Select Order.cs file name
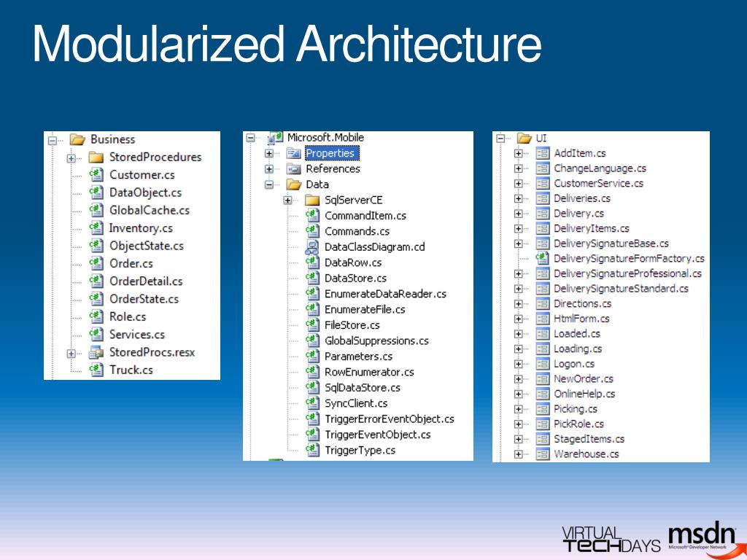747x560 pixels. point(131,263)
